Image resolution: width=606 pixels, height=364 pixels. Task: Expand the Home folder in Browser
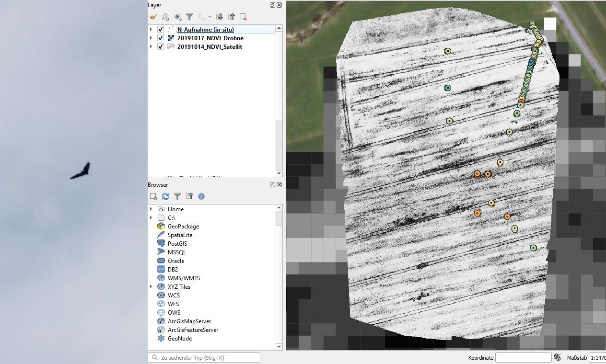(x=151, y=209)
